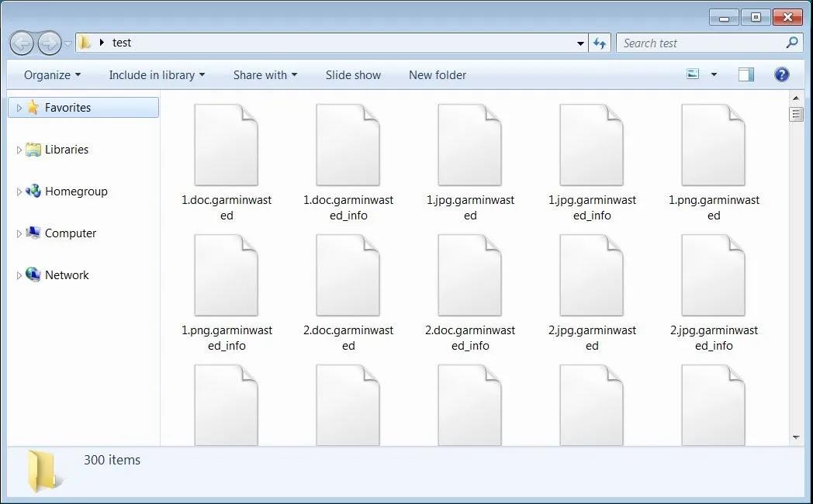The height and width of the screenshot is (504, 813).
Task: Select file icon of 1.doc.garminwasted_info
Action: point(348,144)
